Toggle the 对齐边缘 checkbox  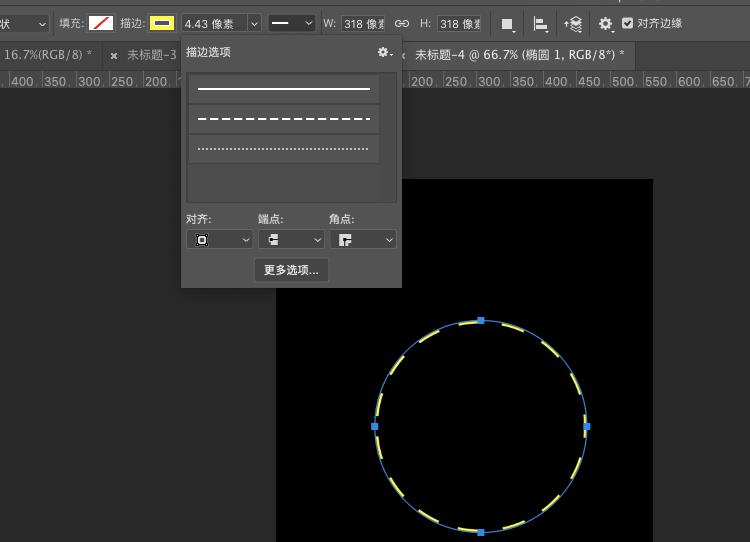tap(627, 23)
